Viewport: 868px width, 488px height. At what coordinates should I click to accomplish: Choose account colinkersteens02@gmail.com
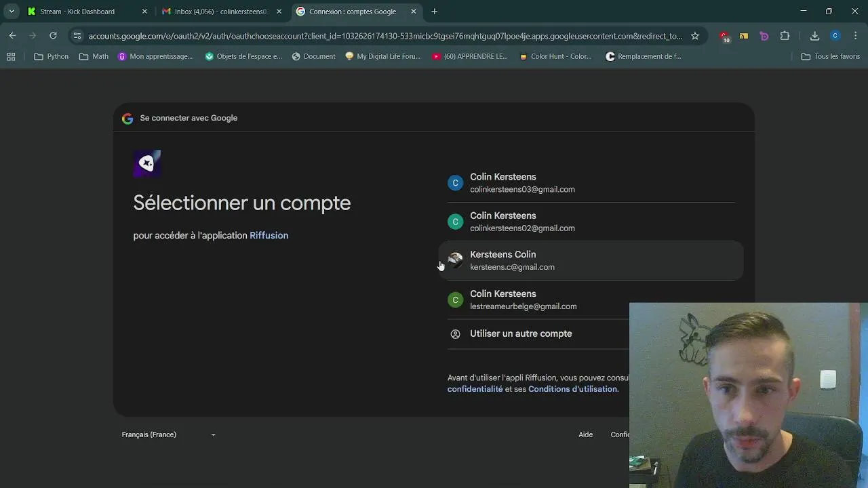(x=591, y=222)
